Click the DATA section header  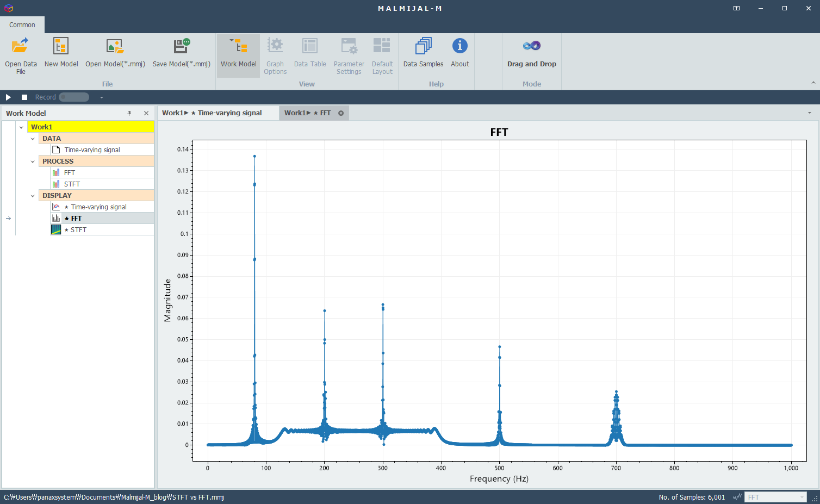97,139
